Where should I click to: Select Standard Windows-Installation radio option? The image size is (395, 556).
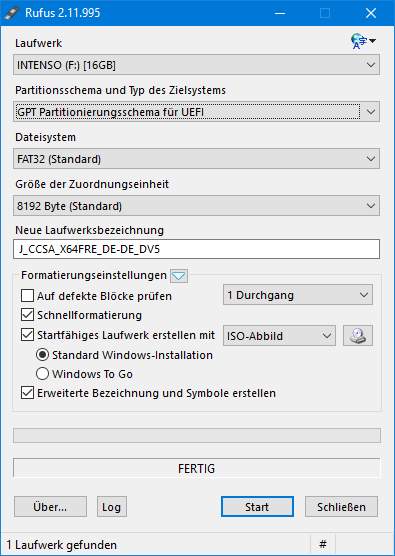43,355
